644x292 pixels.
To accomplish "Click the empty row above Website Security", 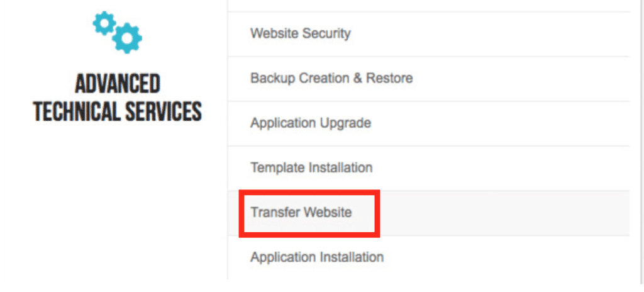I will (x=428, y=6).
